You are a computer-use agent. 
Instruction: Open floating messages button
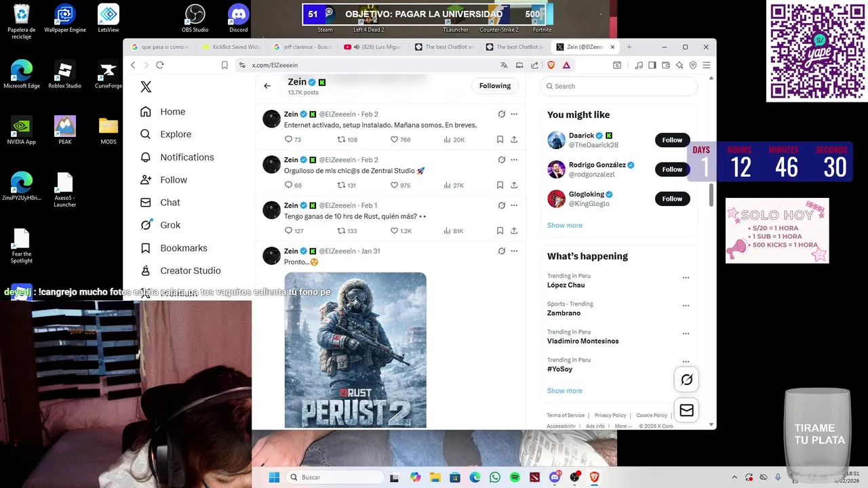tap(686, 411)
